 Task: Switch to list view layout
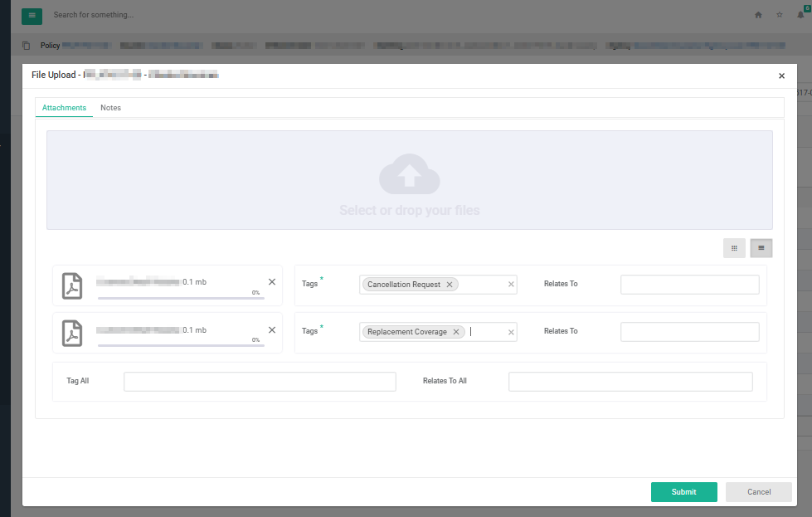click(x=761, y=248)
